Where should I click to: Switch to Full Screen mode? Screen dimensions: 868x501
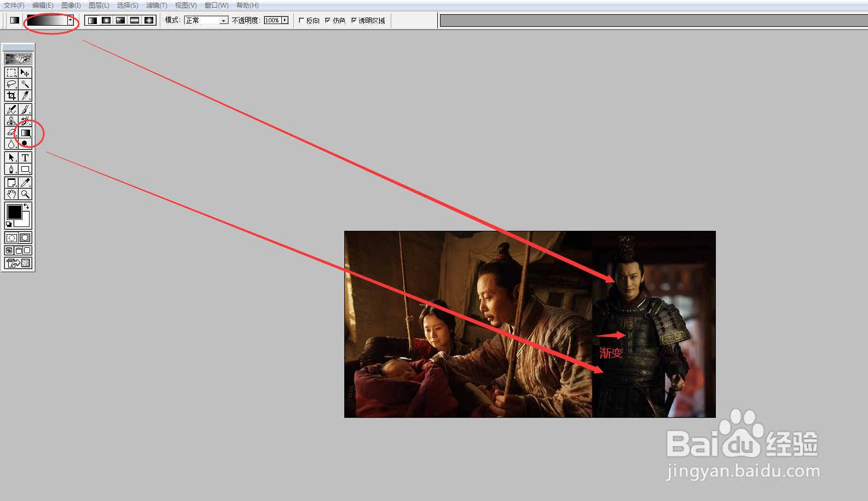tap(27, 250)
